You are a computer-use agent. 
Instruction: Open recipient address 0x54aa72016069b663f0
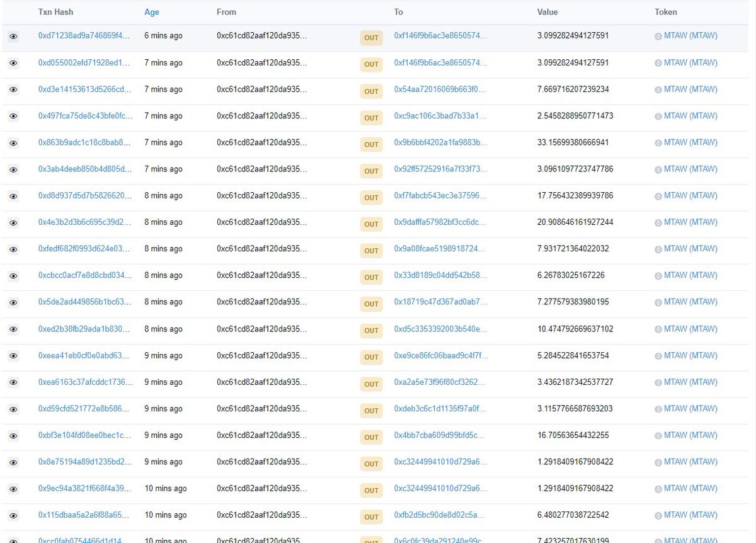tap(440, 89)
